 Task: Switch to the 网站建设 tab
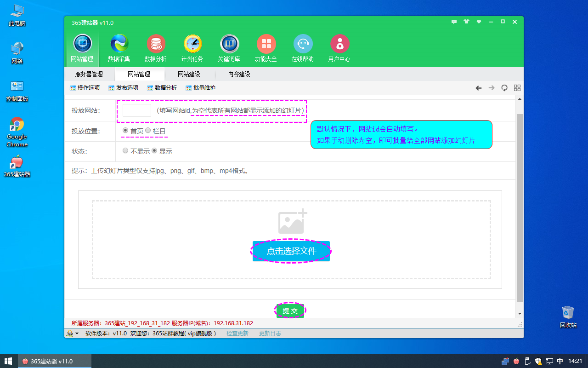pos(189,74)
